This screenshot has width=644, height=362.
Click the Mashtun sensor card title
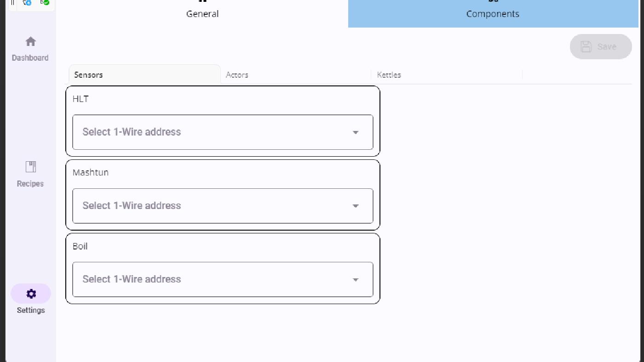tap(91, 173)
